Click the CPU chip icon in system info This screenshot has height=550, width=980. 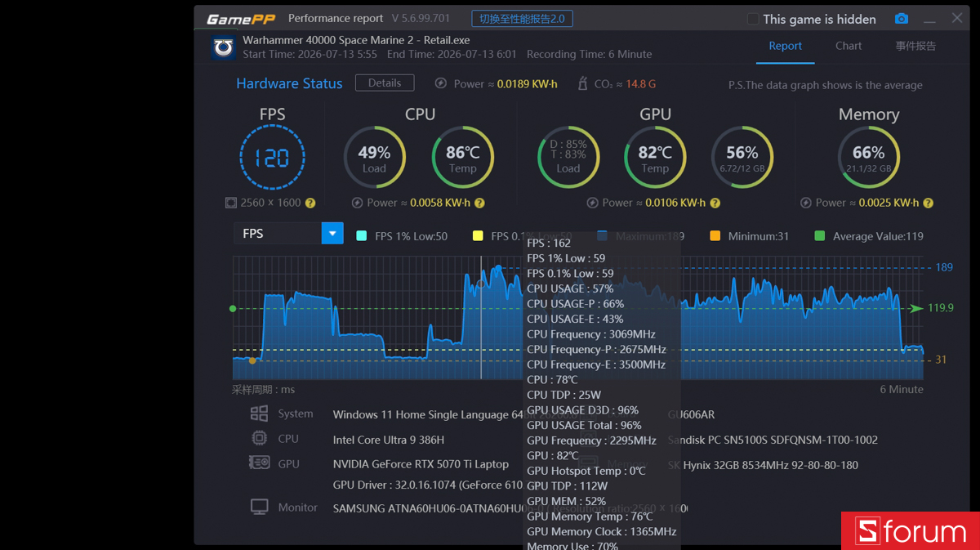pos(259,438)
